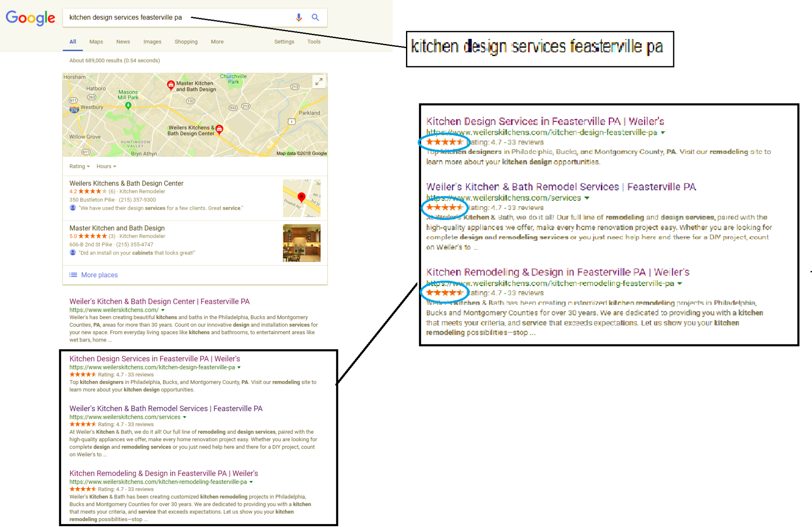Click the "Parkland" map label
The width and height of the screenshot is (812, 527).
310,113
